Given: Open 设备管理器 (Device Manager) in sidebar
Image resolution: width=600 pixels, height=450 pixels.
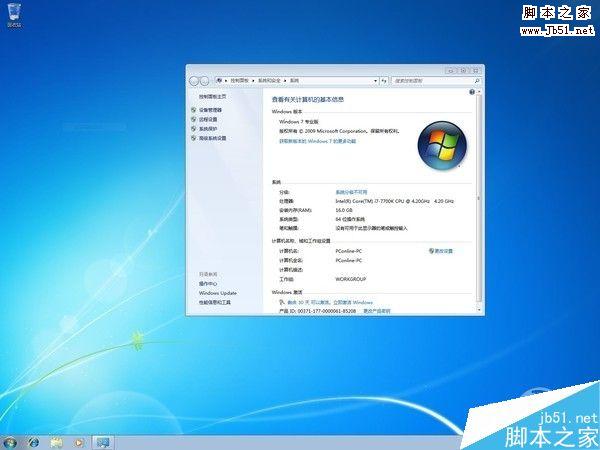Looking at the screenshot, I should pyautogui.click(x=211, y=110).
